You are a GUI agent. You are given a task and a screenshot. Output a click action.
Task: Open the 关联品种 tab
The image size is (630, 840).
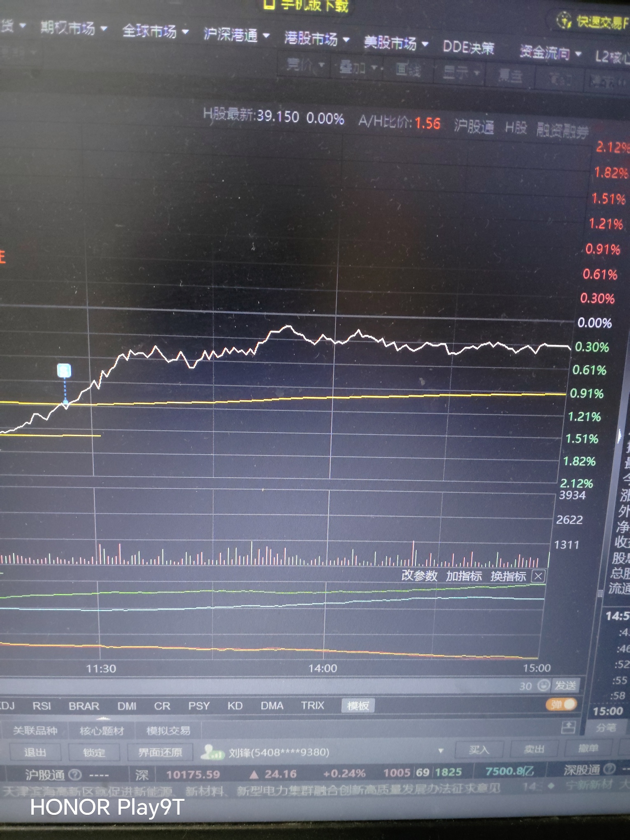pyautogui.click(x=35, y=730)
